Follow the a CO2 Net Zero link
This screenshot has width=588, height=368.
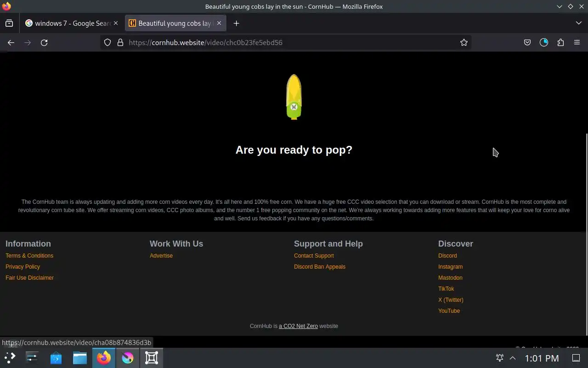coord(298,326)
